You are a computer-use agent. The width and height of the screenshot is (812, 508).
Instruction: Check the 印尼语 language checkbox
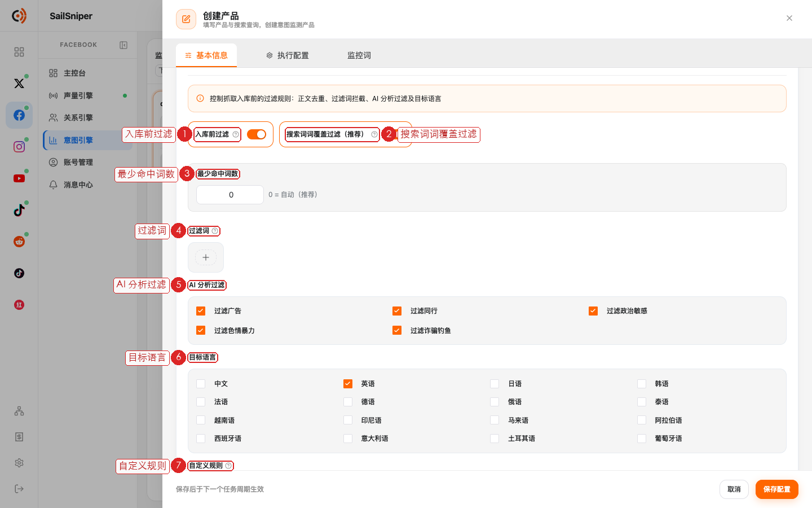click(x=348, y=421)
